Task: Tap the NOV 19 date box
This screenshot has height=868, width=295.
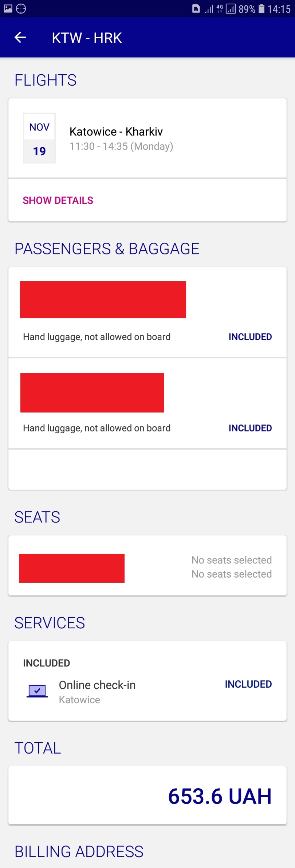Action: pyautogui.click(x=39, y=138)
